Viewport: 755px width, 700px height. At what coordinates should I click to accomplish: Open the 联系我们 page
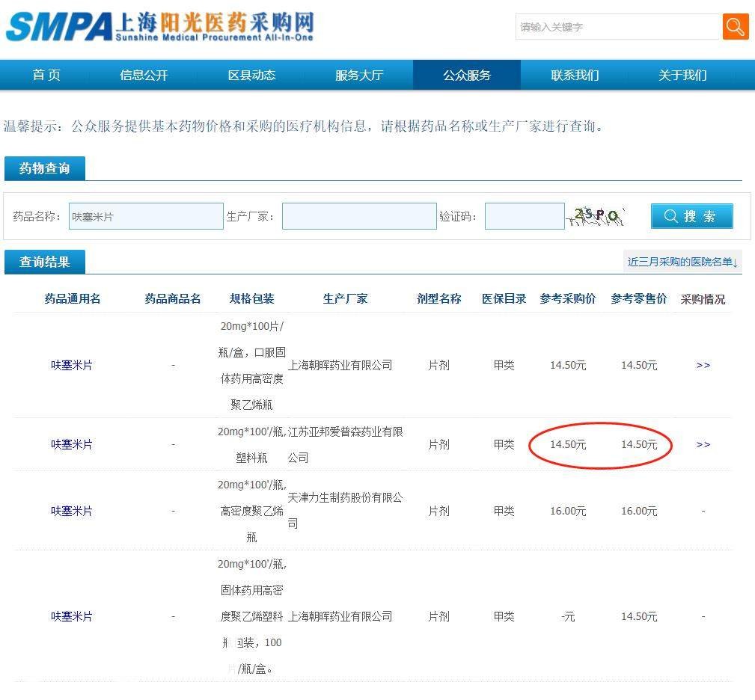[575, 75]
